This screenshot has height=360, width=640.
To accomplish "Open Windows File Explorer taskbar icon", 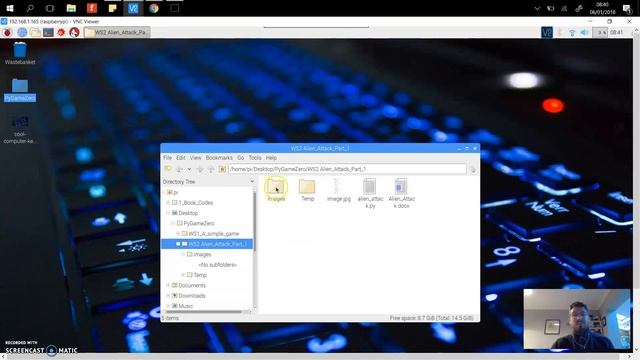I will [71, 8].
